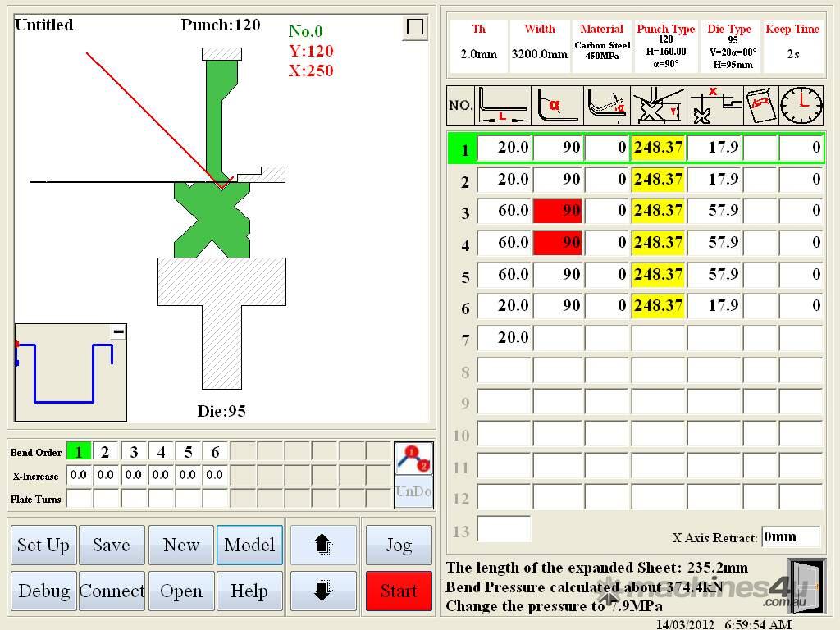The image size is (840, 630).
Task: Click the bend angle α column icon
Action: click(558, 106)
